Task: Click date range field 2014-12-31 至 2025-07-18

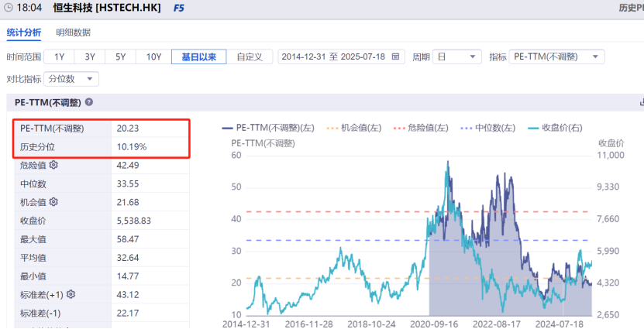Action: coord(341,57)
